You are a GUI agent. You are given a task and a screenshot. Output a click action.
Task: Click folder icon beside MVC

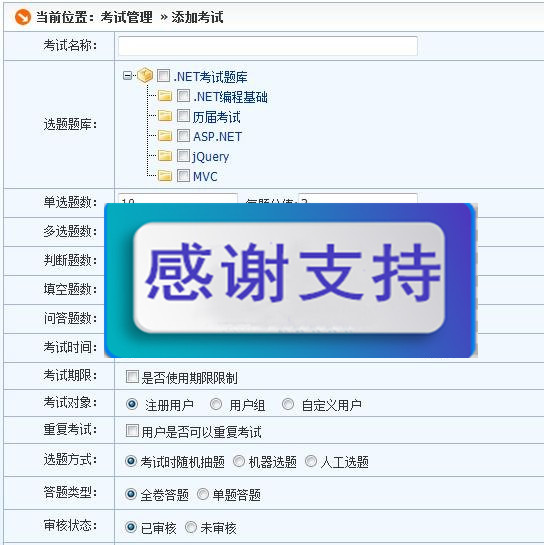pos(165,176)
